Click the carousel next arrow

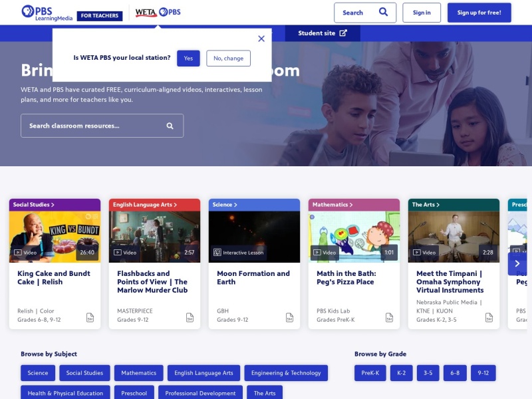coord(517,263)
